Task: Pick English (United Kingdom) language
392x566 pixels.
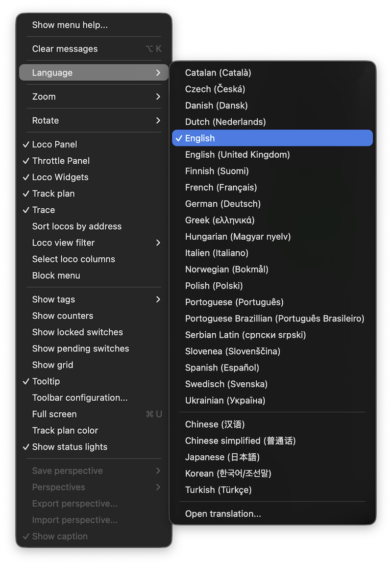Action: click(237, 154)
